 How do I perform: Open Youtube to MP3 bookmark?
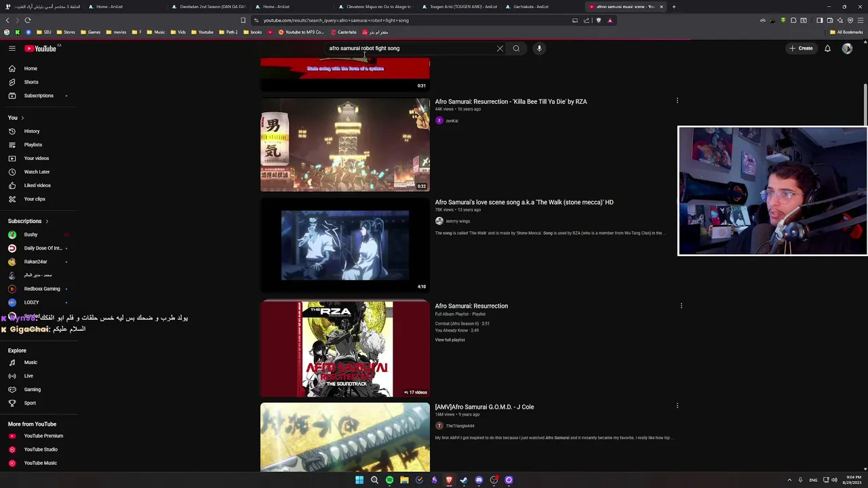(302, 32)
